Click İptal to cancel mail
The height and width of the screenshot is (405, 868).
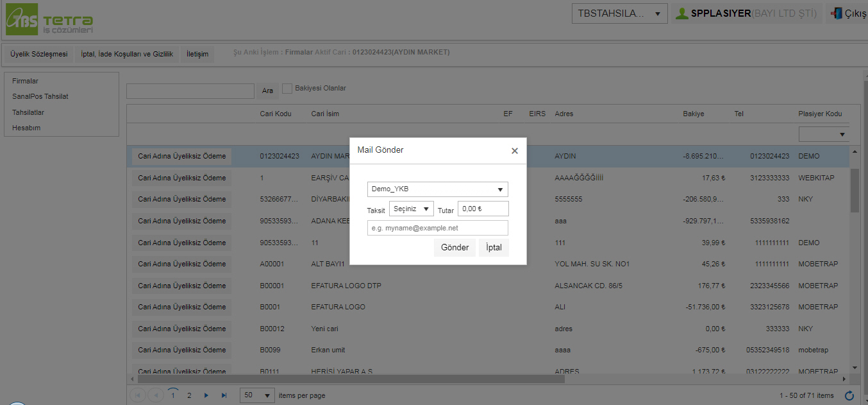click(494, 248)
